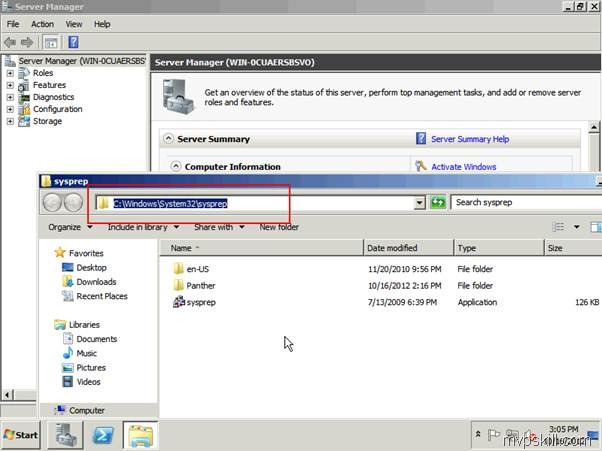This screenshot has height=451, width=602.
Task: Select the Storage node icon
Action: [24, 121]
